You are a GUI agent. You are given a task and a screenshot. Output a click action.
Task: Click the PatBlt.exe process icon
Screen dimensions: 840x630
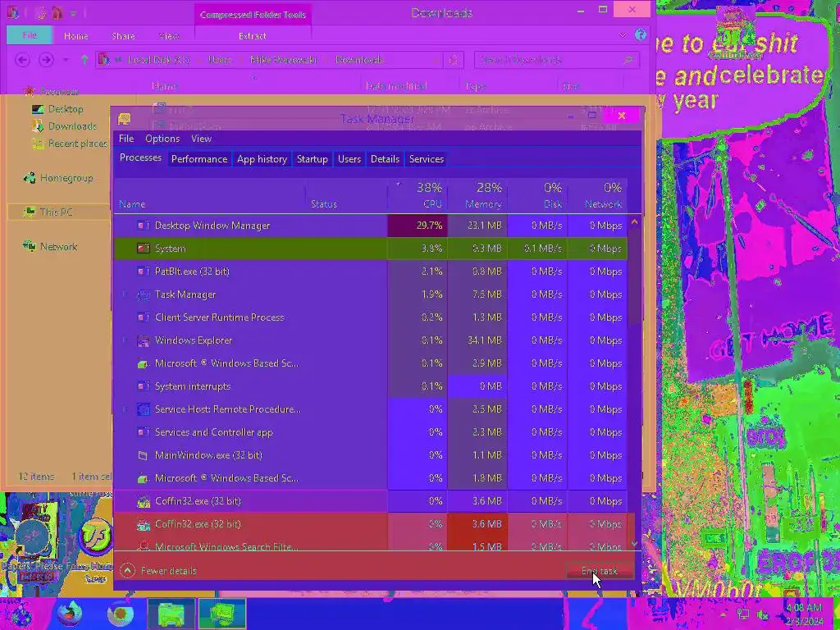coord(143,272)
